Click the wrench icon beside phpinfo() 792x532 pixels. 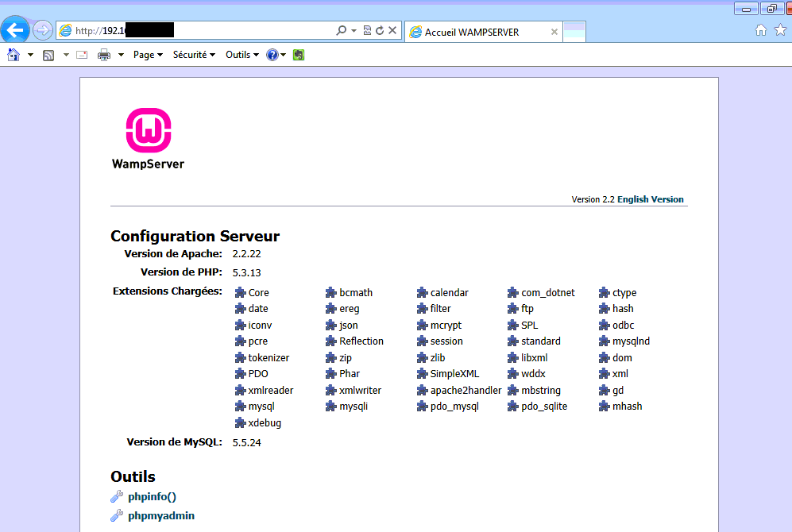(x=117, y=497)
